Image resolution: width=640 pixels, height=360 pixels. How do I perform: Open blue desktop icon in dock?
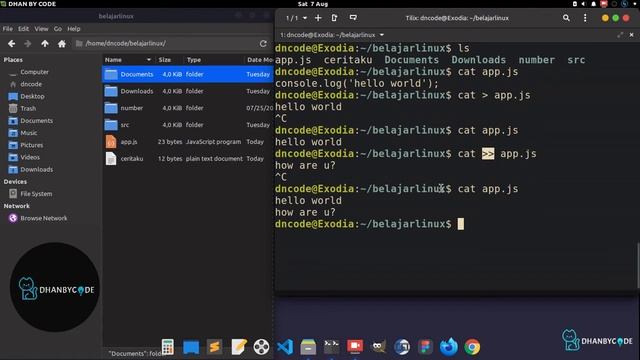[x=191, y=347]
